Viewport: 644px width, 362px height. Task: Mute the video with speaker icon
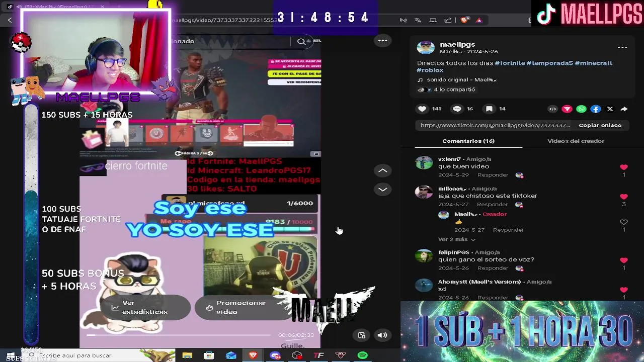point(382,335)
